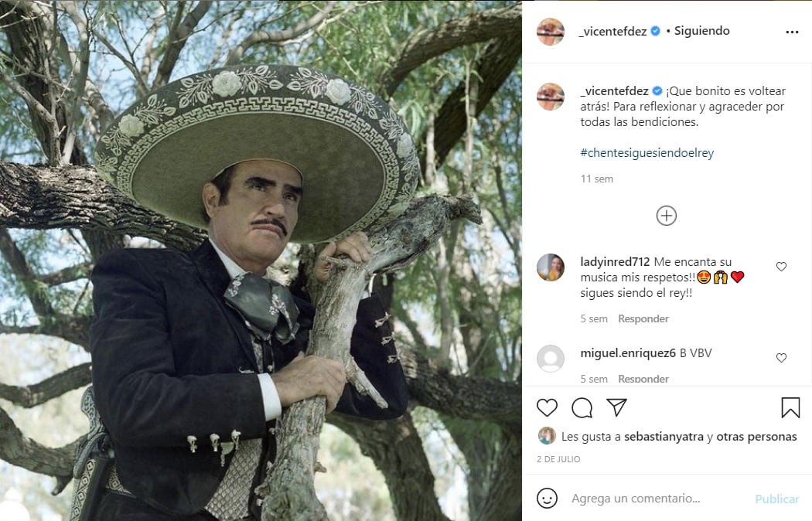Share the post via the paper plane icon
Screen dimensions: 812x521
click(616, 407)
